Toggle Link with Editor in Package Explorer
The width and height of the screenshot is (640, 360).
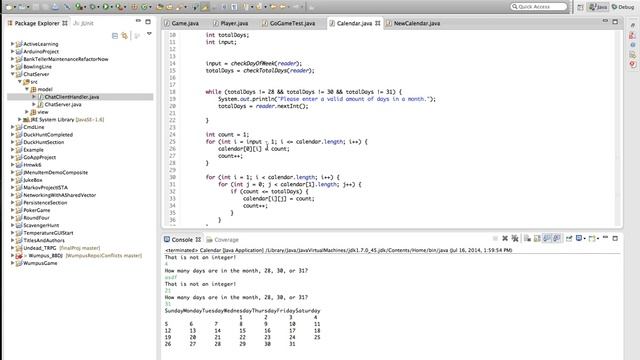click(124, 36)
